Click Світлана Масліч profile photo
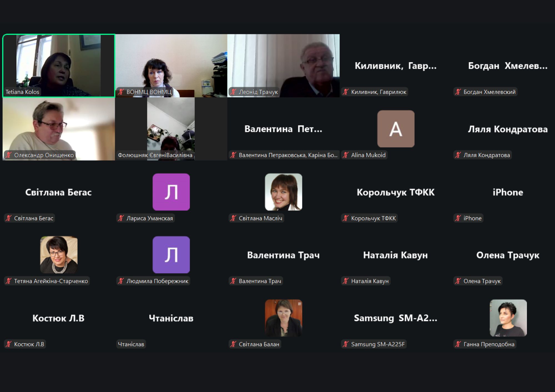The image size is (555, 392). 283,192
